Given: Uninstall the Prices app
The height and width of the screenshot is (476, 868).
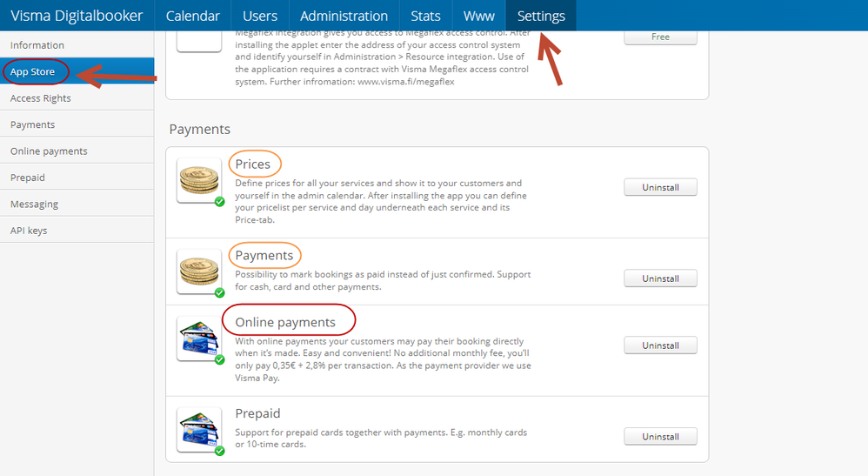Looking at the screenshot, I should point(660,187).
